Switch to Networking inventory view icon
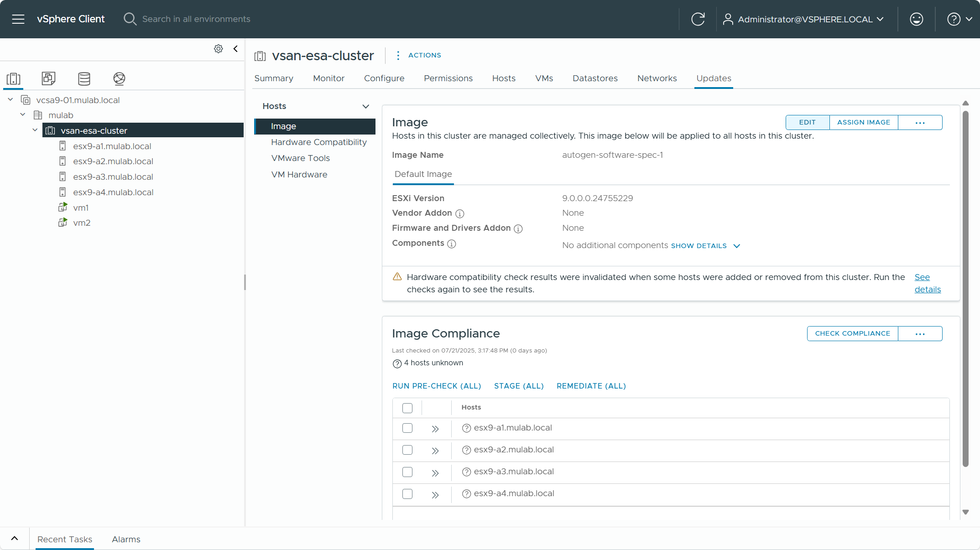The image size is (980, 550). pyautogui.click(x=119, y=78)
